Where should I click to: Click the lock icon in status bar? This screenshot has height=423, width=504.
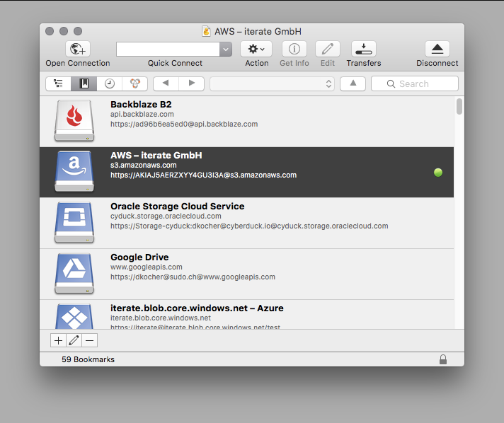(443, 359)
